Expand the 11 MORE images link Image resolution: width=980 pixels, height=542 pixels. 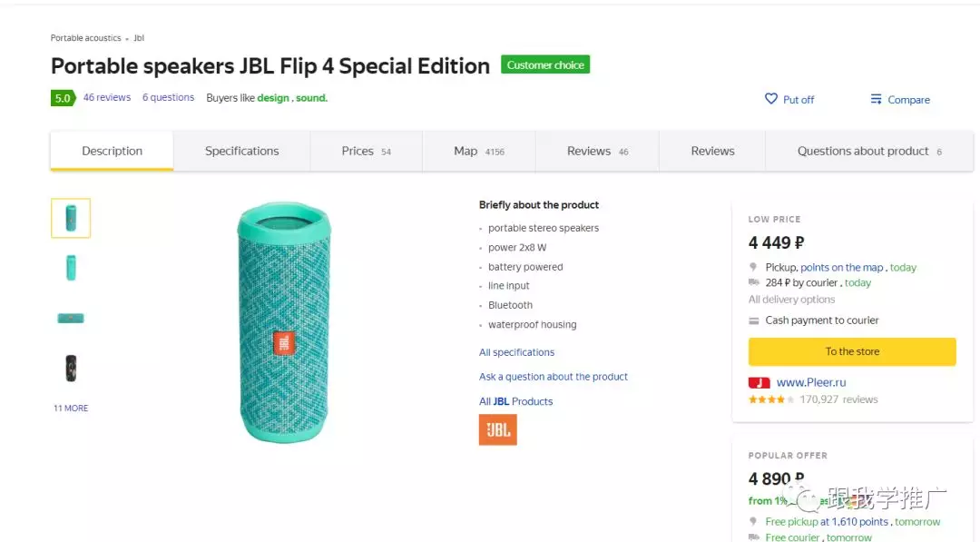[x=71, y=409]
